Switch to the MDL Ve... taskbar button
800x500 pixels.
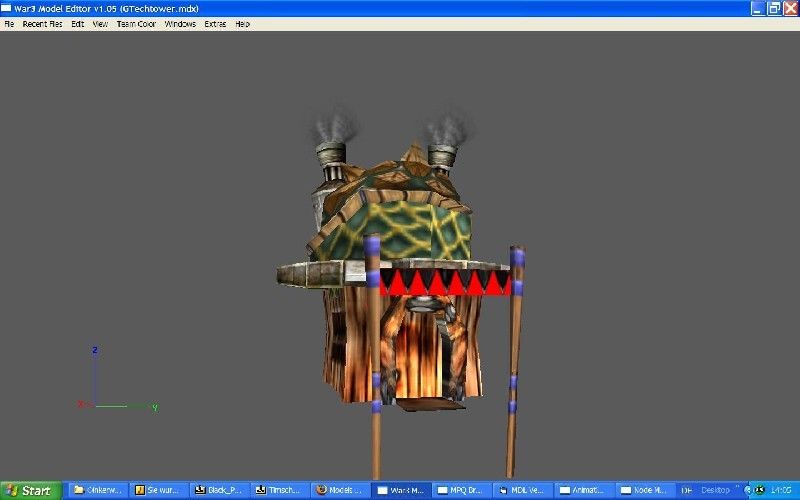click(x=523, y=490)
